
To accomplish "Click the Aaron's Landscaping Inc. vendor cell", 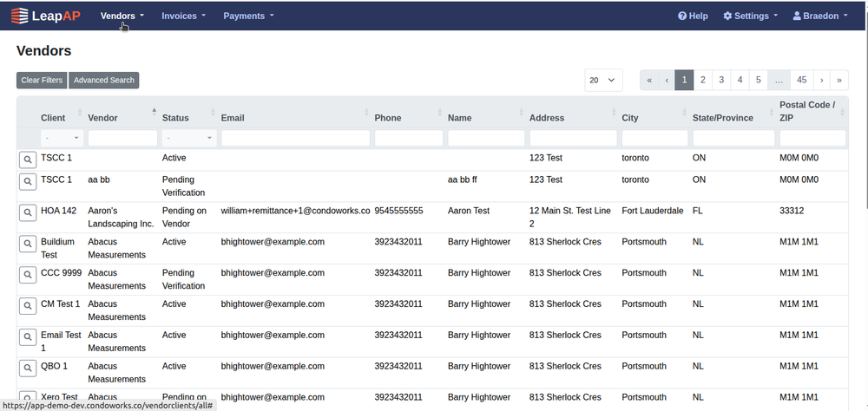I will [x=121, y=218].
